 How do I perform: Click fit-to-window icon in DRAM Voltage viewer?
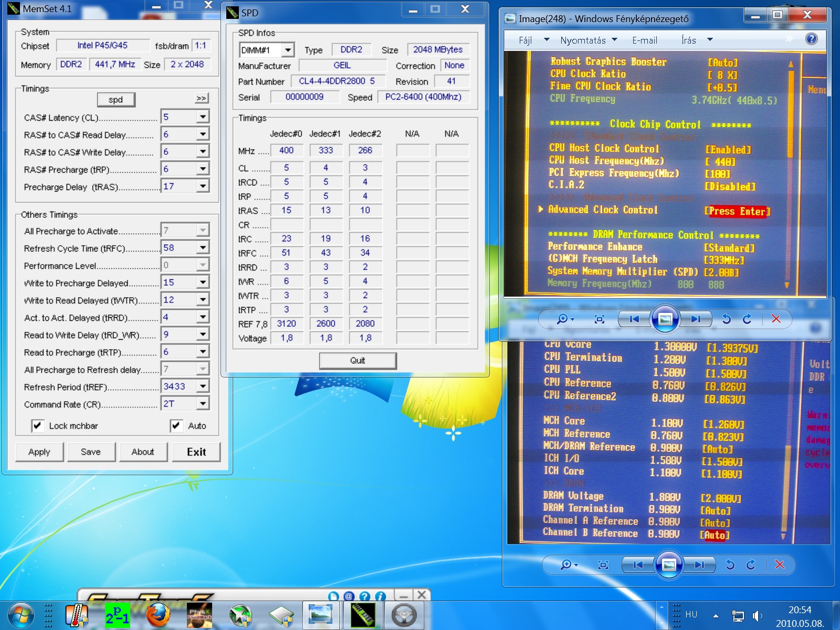[x=603, y=564]
